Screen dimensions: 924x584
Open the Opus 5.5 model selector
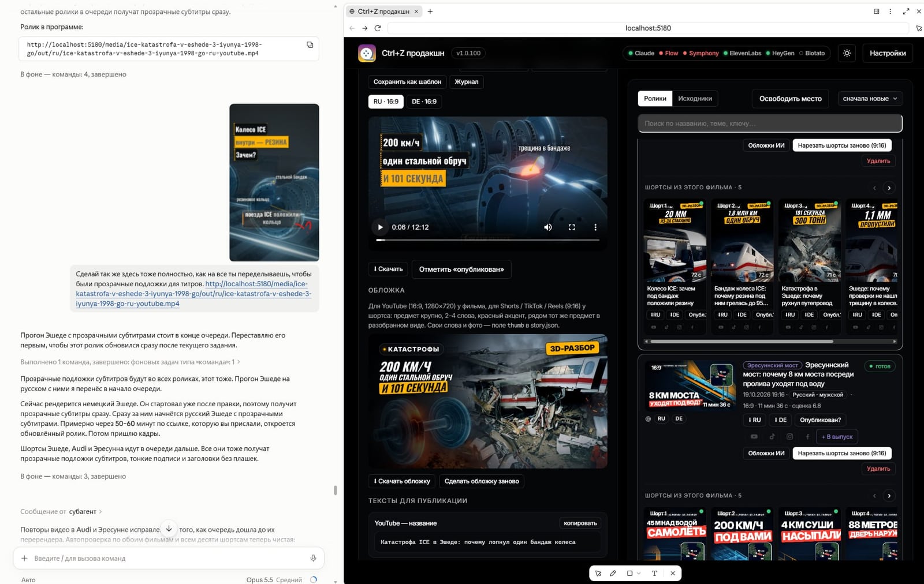(x=274, y=579)
